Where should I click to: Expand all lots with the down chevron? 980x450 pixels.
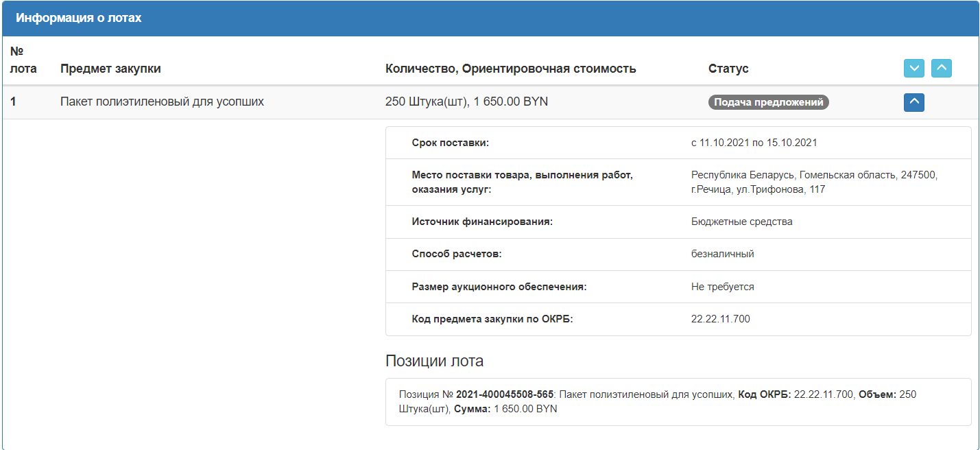(914, 69)
